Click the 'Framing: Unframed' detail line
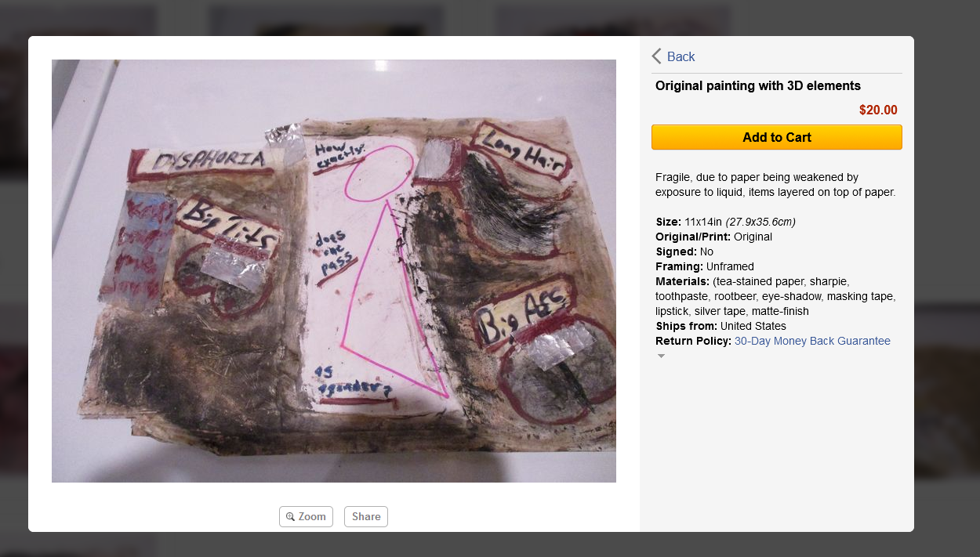 pyautogui.click(x=705, y=266)
